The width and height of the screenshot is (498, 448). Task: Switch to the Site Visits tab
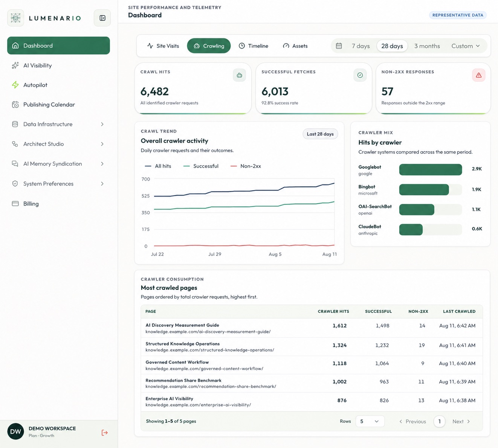tap(163, 46)
